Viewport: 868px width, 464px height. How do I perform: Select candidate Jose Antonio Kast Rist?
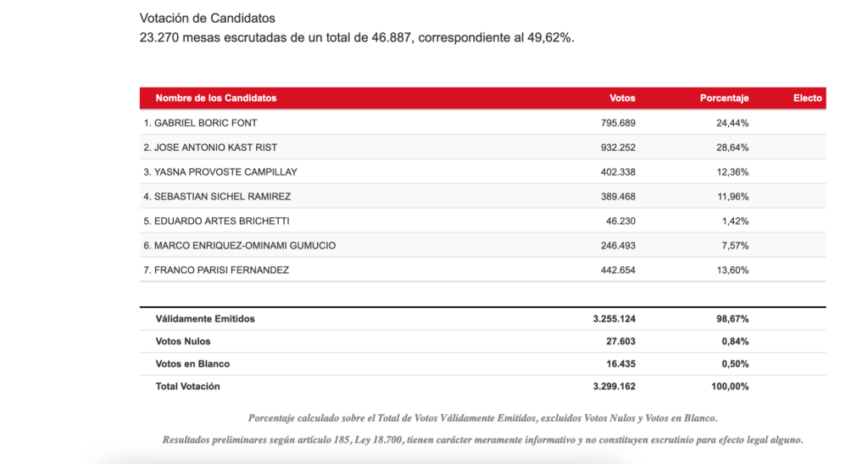point(209,148)
